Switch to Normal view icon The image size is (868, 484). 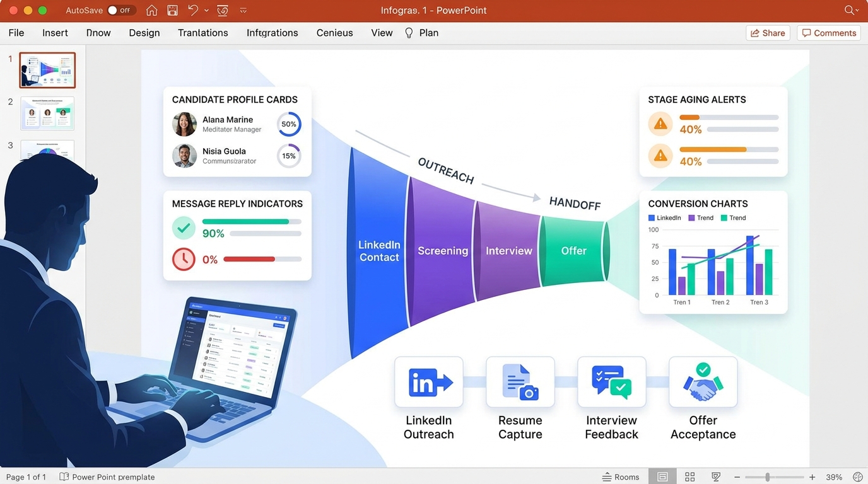[x=662, y=477]
